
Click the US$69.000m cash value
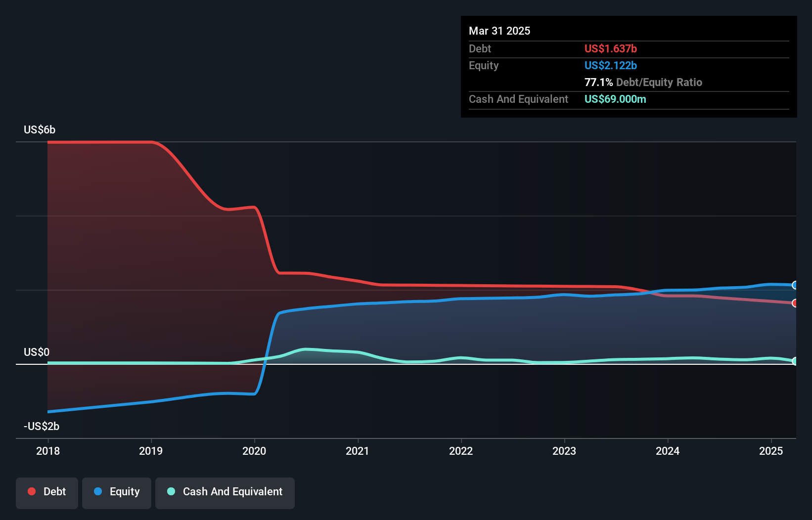click(615, 99)
